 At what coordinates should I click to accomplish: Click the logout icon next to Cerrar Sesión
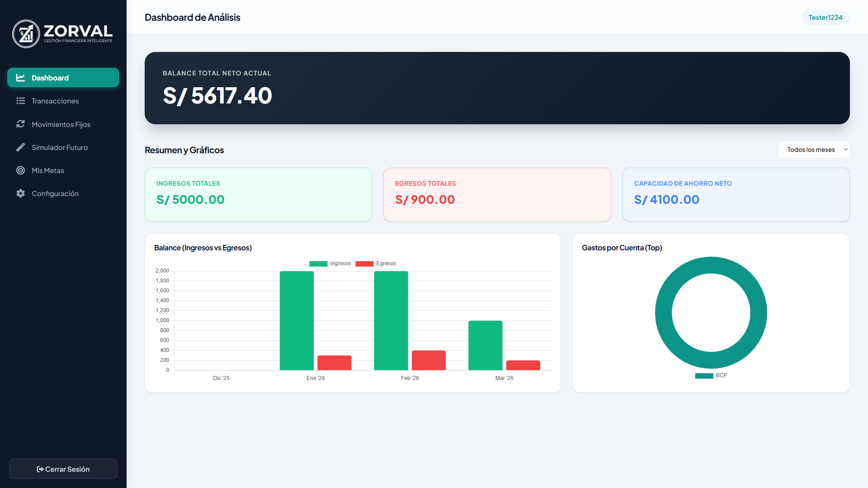click(40, 469)
